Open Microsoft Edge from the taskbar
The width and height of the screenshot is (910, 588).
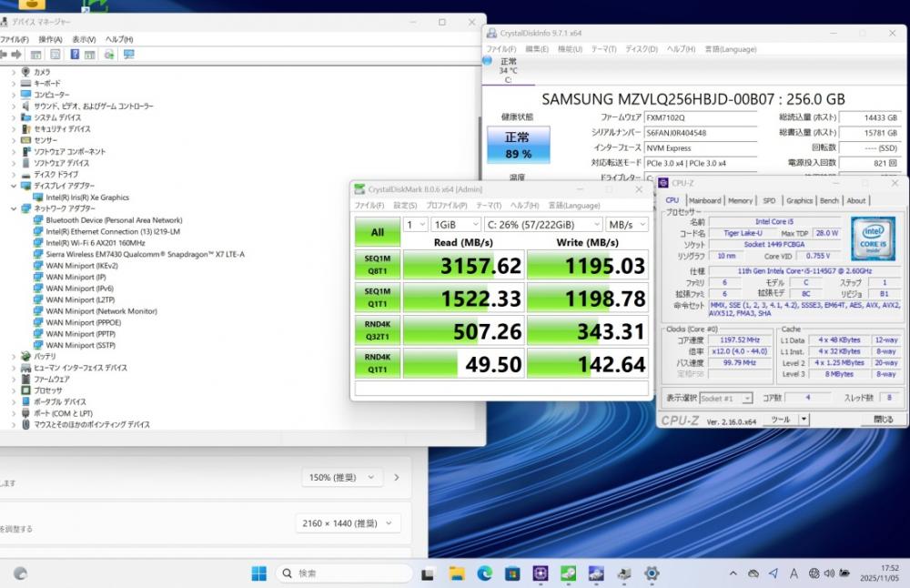pyautogui.click(x=484, y=573)
